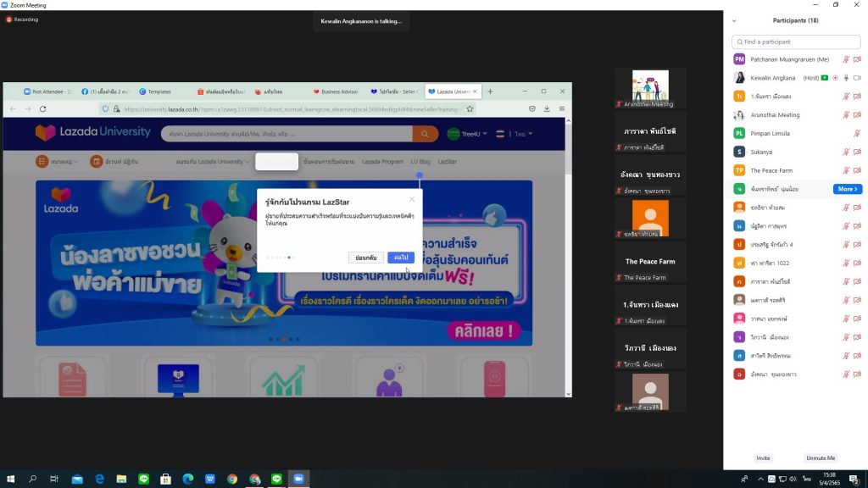Image resolution: width=868 pixels, height=488 pixels.
Task: Open the Mail app on the taskbar
Action: [x=77, y=480]
